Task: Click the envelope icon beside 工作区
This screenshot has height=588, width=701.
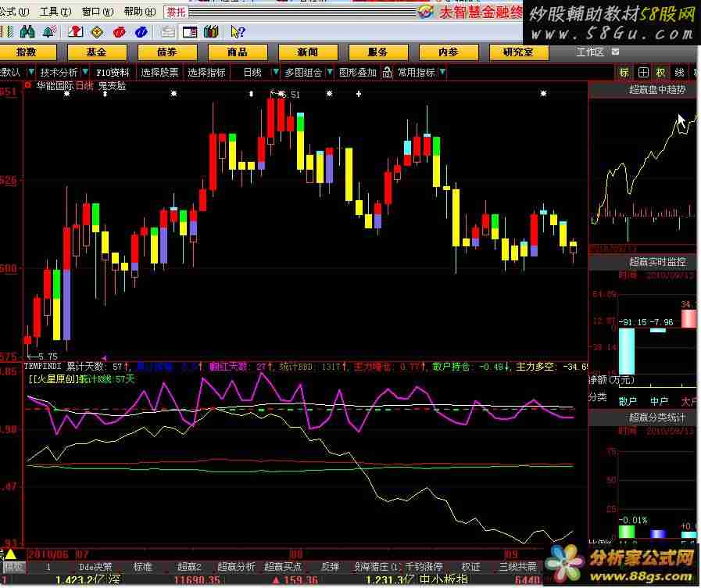Action: 615,52
